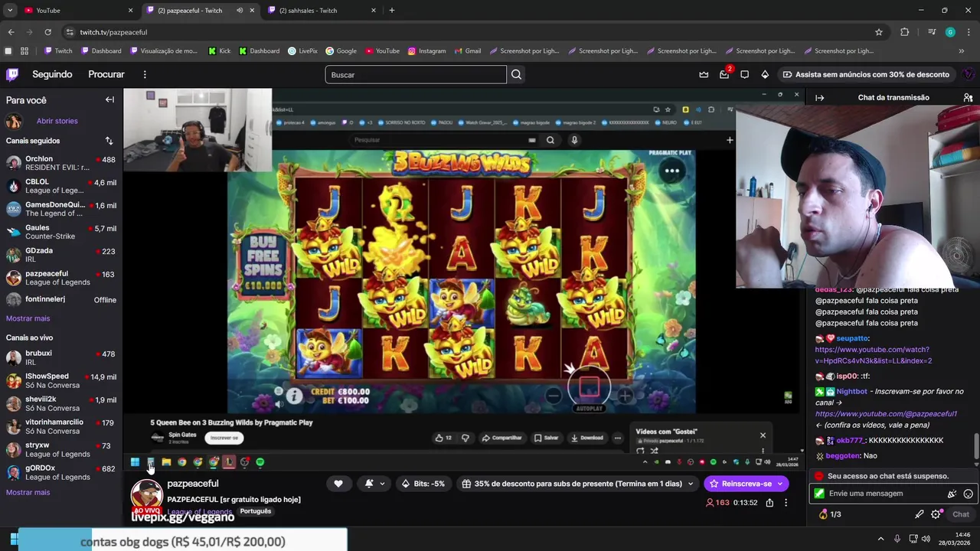This screenshot has height=551, width=980.
Task: Open chat settings gear icon
Action: 936,514
